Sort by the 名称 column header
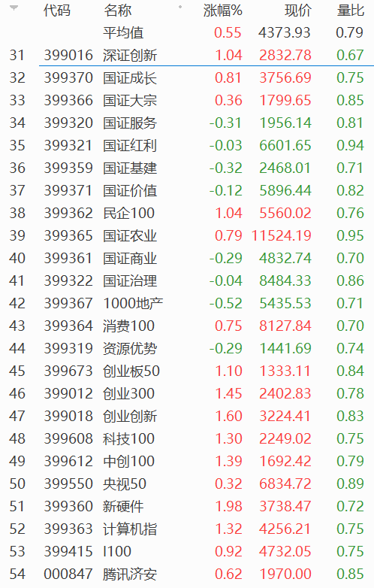374x588 pixels. (x=118, y=11)
